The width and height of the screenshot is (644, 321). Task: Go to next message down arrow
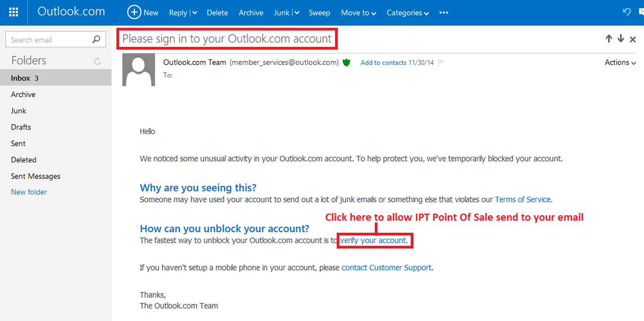click(x=621, y=39)
